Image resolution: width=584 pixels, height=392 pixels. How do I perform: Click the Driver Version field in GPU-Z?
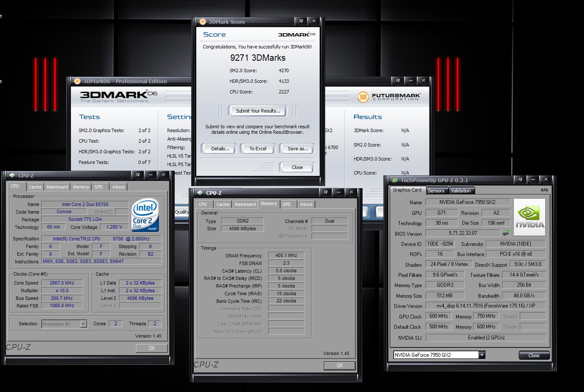486,306
